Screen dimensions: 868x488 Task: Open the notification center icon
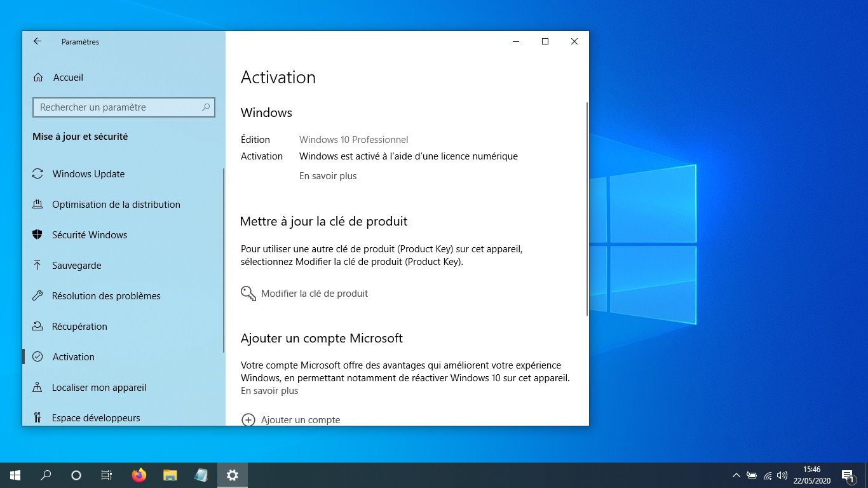click(x=848, y=475)
